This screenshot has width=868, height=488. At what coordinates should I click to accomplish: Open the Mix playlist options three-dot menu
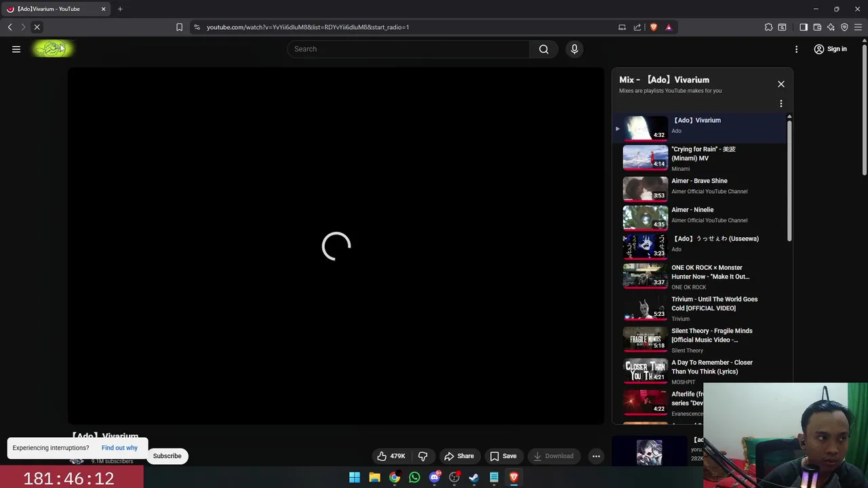click(x=781, y=104)
